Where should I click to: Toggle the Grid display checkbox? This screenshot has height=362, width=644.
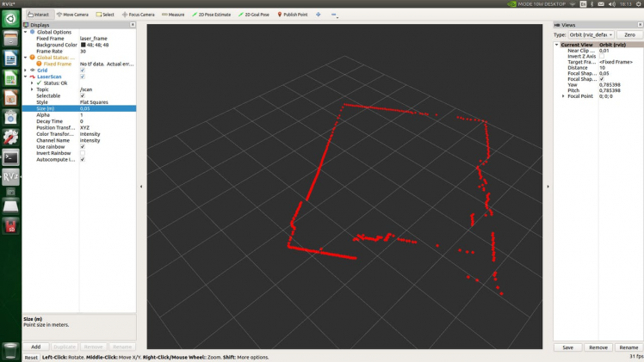point(83,71)
